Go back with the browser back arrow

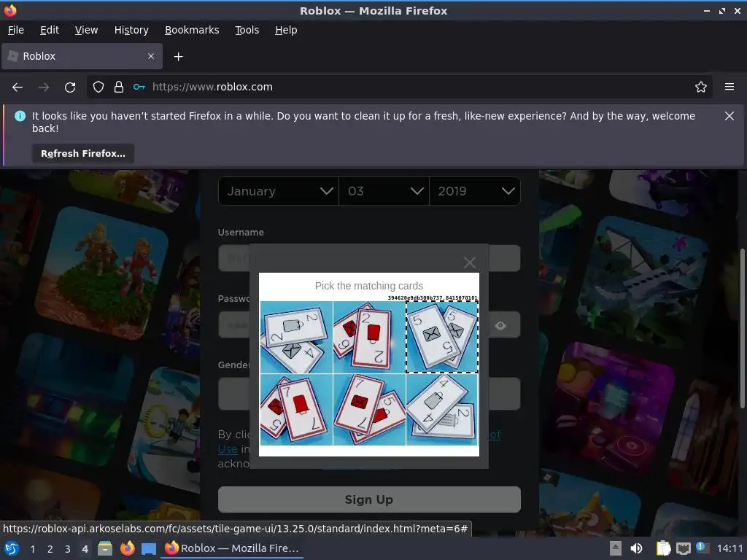(x=18, y=87)
